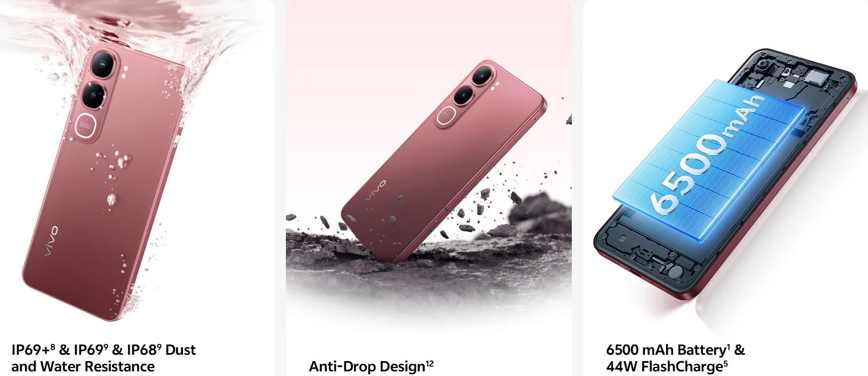The image size is (868, 376).
Task: Click the ring light on the underwater phone
Action: (84, 128)
